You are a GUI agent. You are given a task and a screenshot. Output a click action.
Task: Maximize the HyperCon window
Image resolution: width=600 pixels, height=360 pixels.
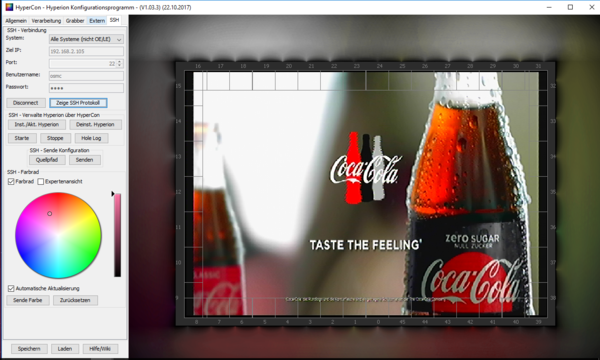click(570, 7)
